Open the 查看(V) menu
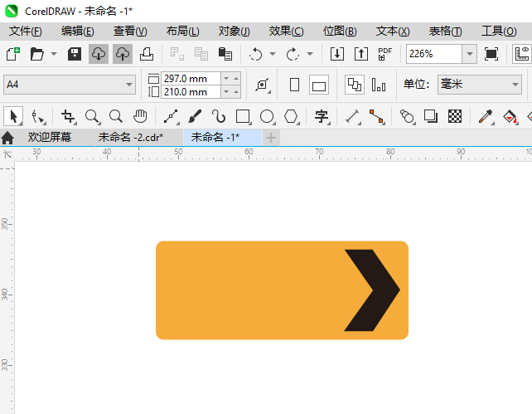 130,32
